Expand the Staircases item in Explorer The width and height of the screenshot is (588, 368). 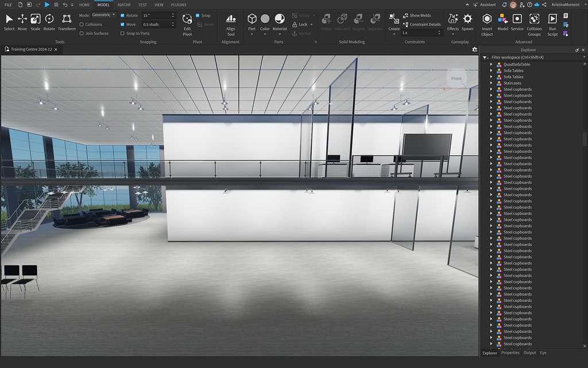point(492,83)
